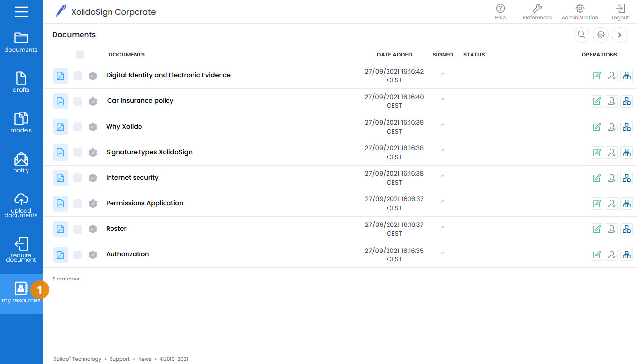638x364 pixels.
Task: Open Signature types XolidoSign document
Action: pyautogui.click(x=149, y=152)
